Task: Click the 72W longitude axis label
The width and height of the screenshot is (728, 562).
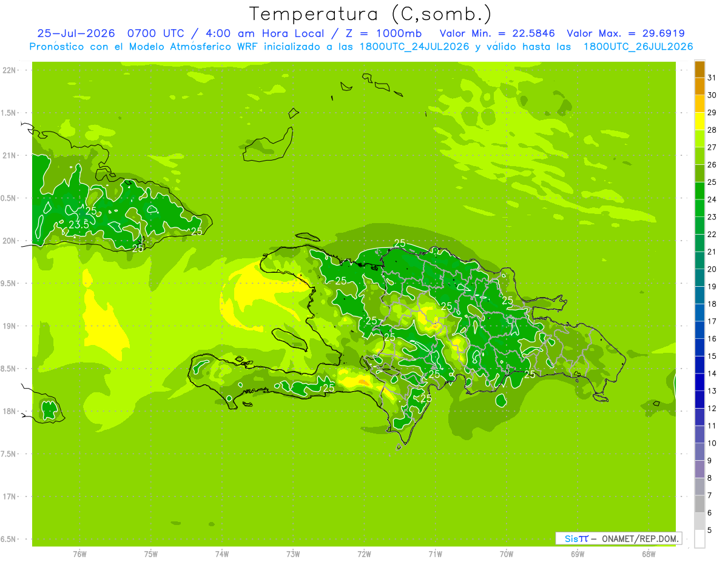Action: pyautogui.click(x=364, y=554)
